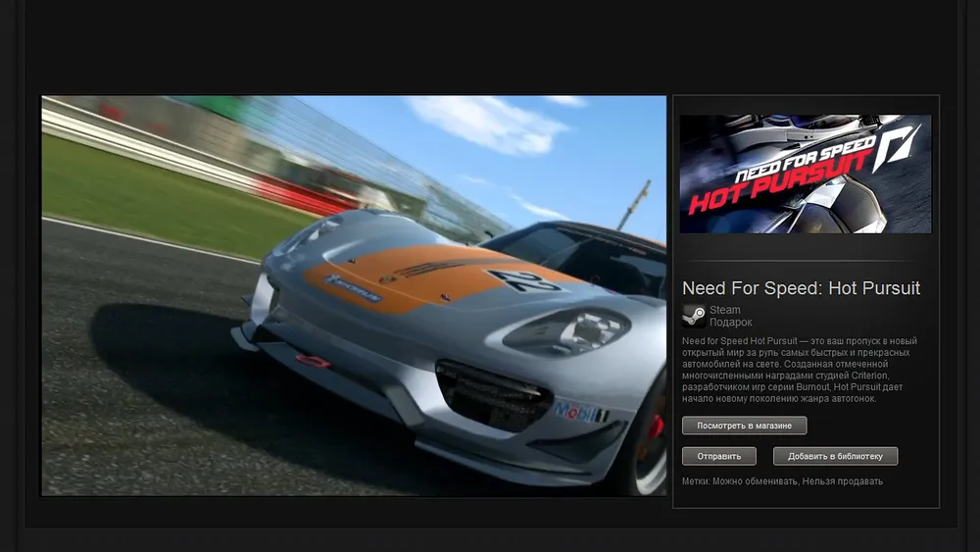
Task: Click the "Steam" label next to the logo
Action: pyautogui.click(x=725, y=310)
